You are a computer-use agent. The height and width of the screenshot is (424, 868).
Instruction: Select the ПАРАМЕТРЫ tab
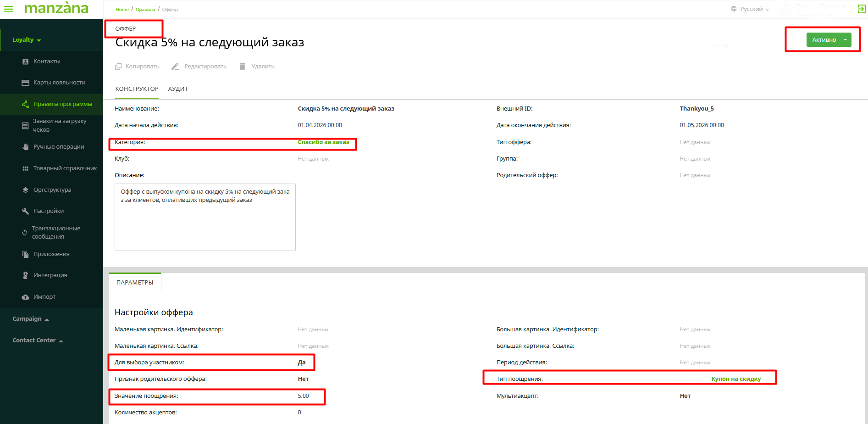(135, 283)
